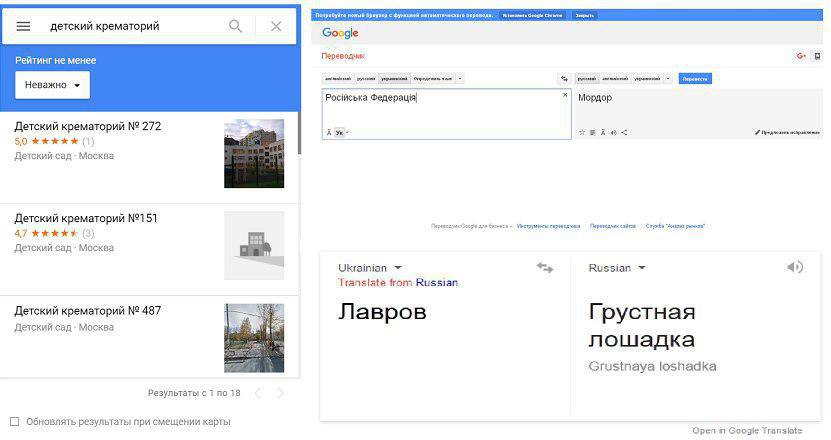Click the Maps results list scrollbar

(299, 133)
